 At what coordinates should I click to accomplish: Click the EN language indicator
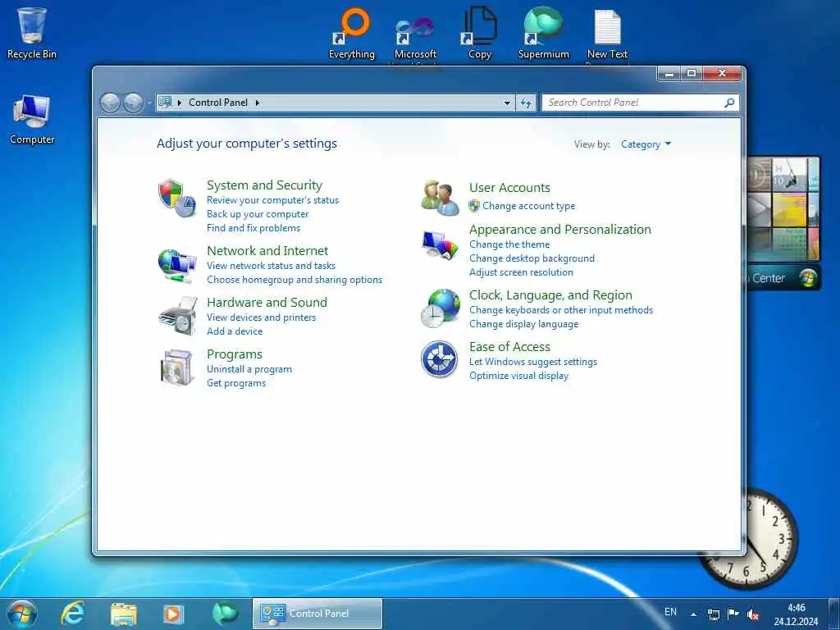670,612
